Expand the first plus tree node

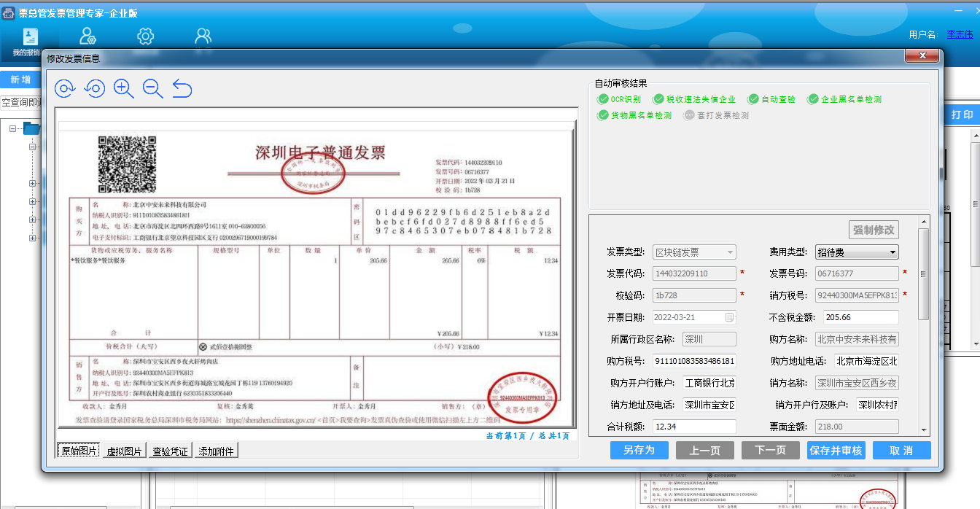coord(32,184)
